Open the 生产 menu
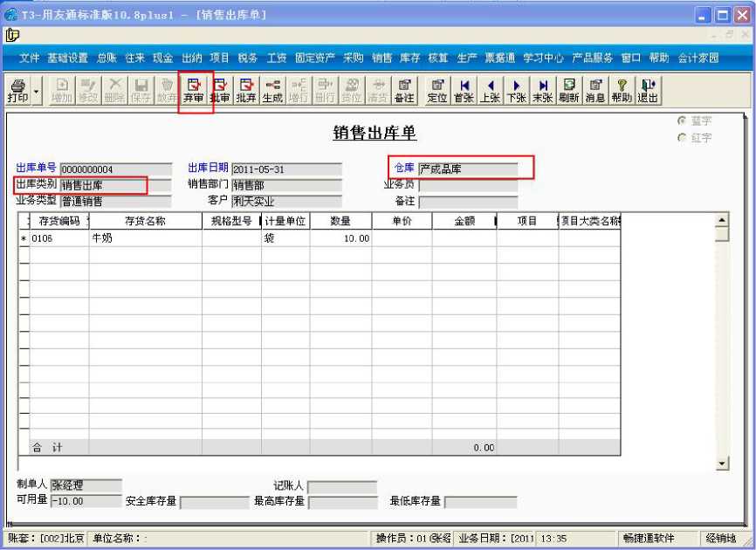756x550 pixels. tap(467, 58)
